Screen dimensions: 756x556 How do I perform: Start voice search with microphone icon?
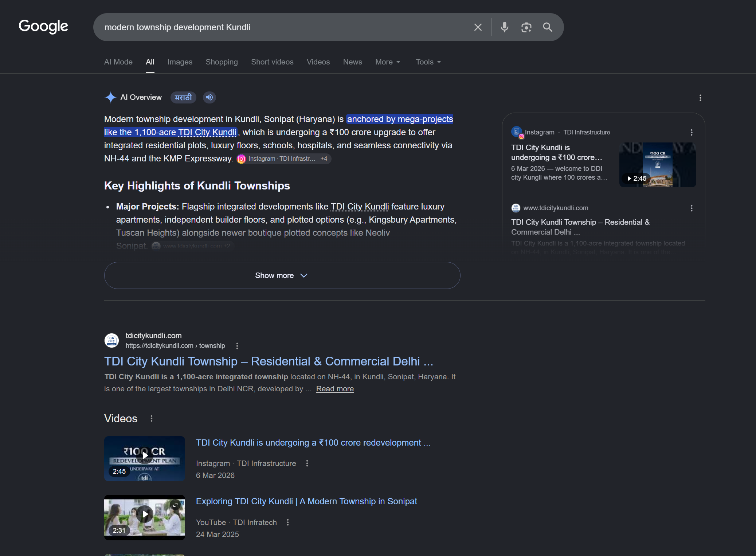coord(504,27)
